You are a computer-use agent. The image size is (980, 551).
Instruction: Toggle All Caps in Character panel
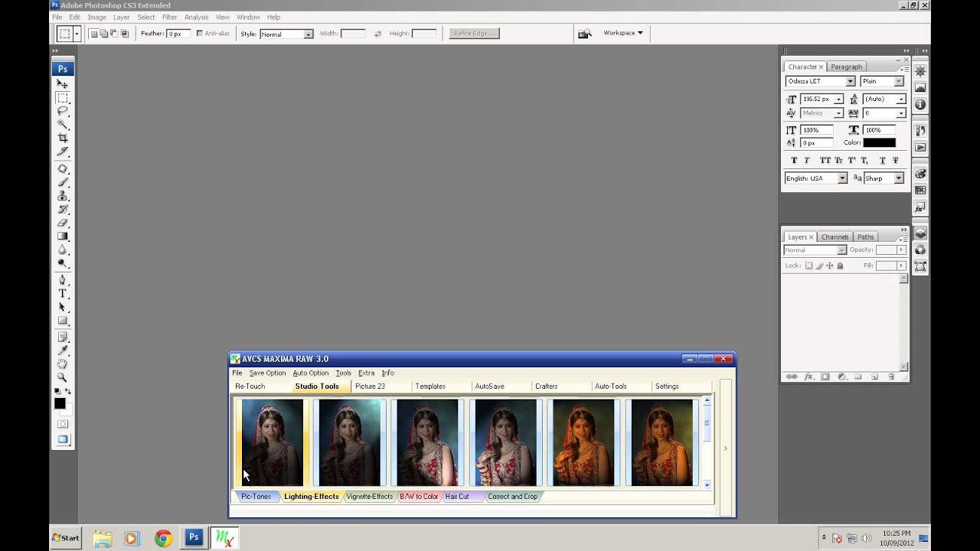(x=825, y=160)
